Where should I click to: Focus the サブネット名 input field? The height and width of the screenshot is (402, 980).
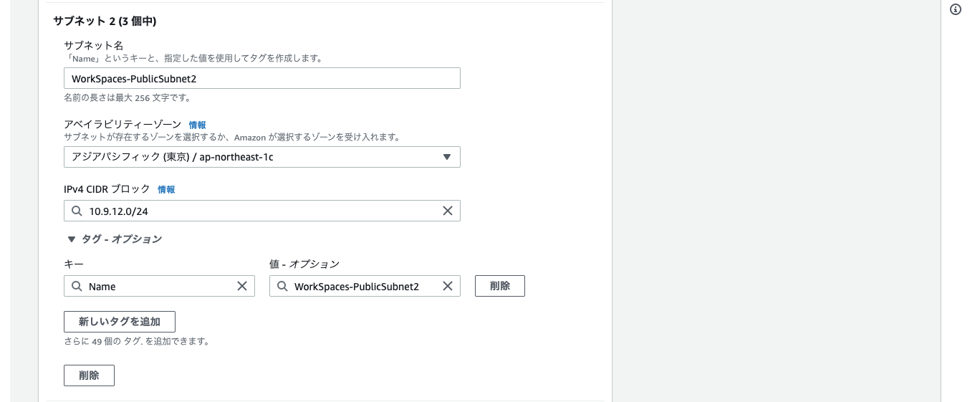click(262, 78)
